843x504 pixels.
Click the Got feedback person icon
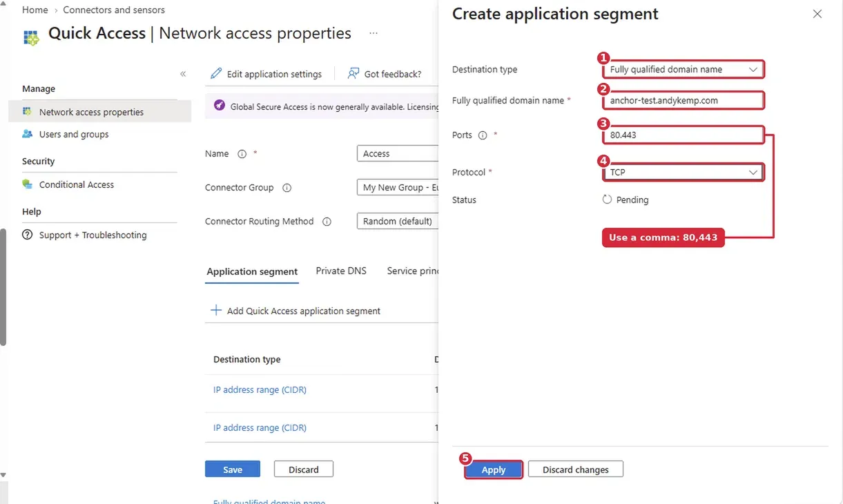[353, 73]
